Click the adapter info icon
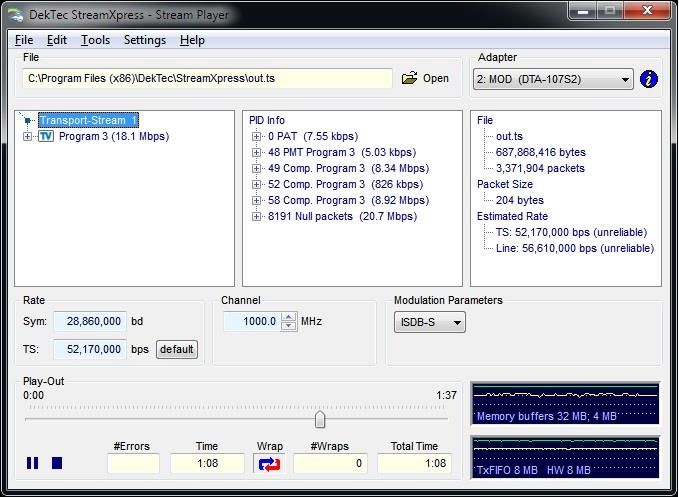The image size is (679, 497). pos(648,79)
